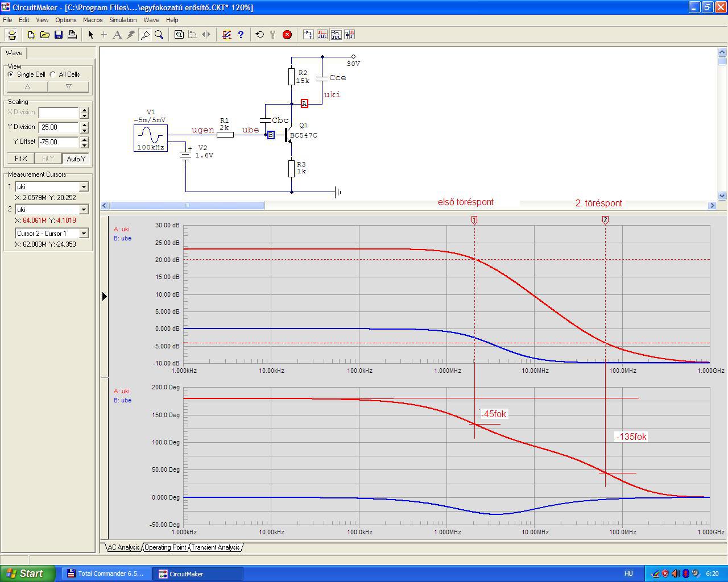Open the Cursor 2 - Cursor 1 dropdown

[x=84, y=234]
